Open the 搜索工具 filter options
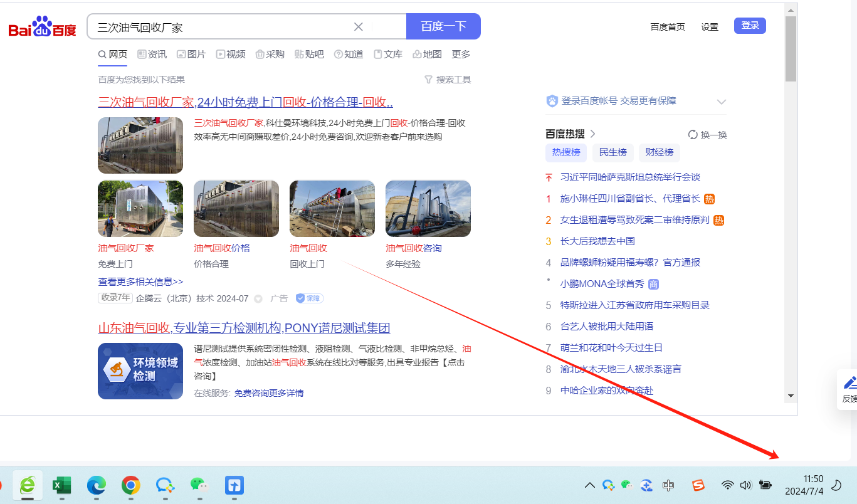This screenshot has height=504, width=857. [448, 80]
